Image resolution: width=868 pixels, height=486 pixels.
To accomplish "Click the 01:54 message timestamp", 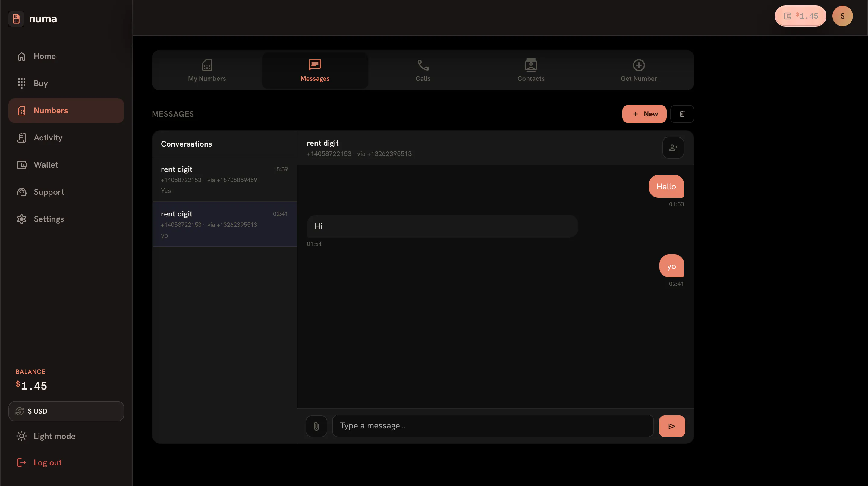I will click(x=314, y=244).
